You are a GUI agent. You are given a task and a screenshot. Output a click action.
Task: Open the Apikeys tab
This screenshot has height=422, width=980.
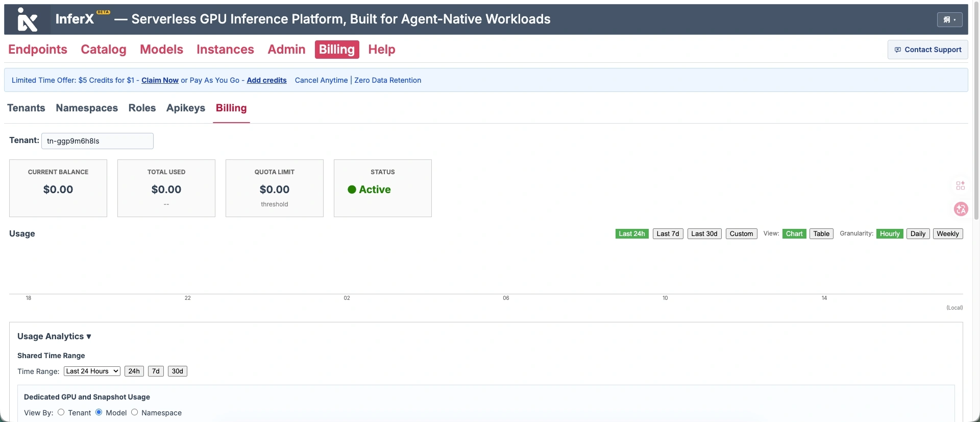click(186, 108)
